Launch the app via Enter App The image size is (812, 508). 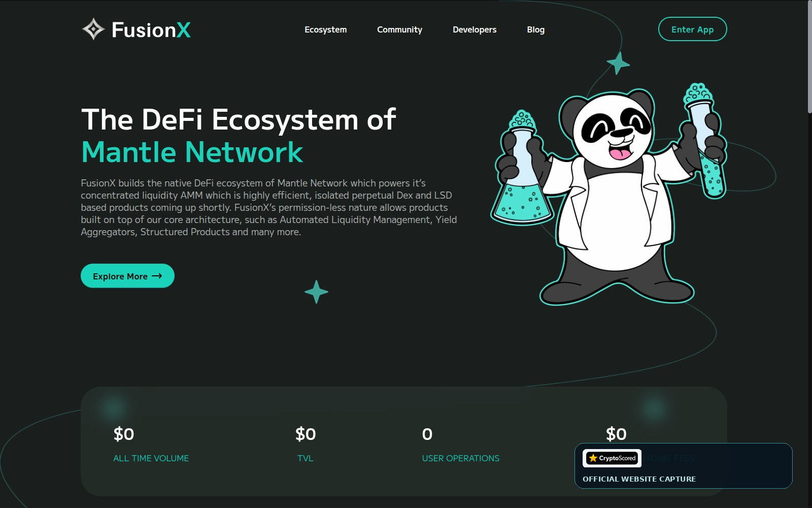click(692, 29)
